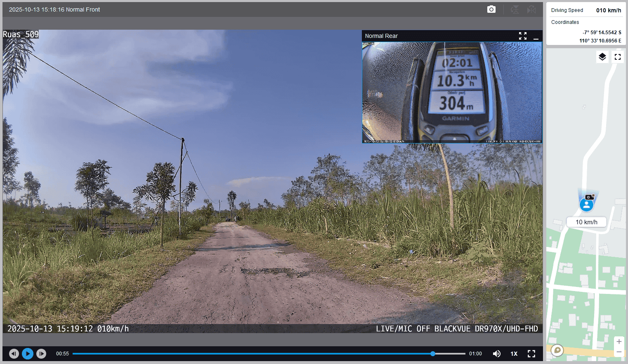Image resolution: width=628 pixels, height=364 pixels.
Task: Zoom out on the map
Action: tap(619, 352)
